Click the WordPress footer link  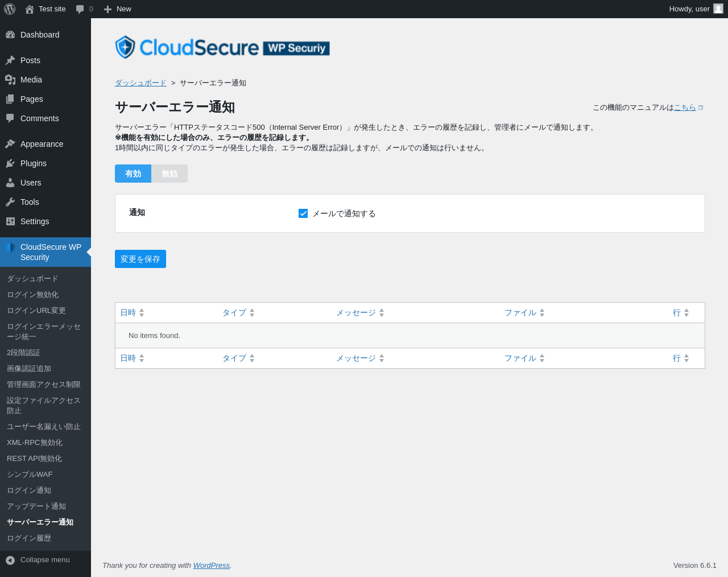(211, 566)
